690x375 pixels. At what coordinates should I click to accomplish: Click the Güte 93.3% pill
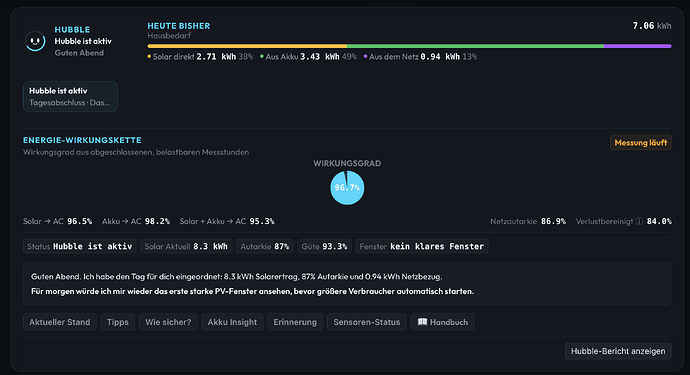click(x=324, y=246)
